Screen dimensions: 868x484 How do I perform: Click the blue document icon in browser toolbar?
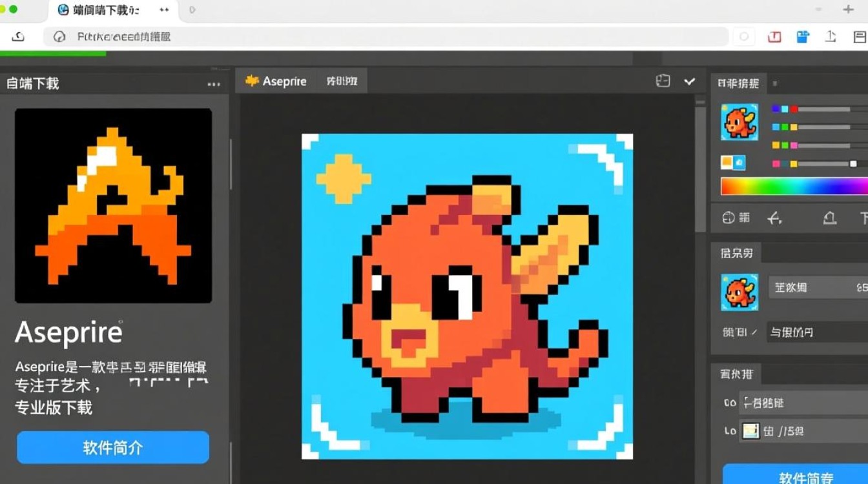coord(803,37)
